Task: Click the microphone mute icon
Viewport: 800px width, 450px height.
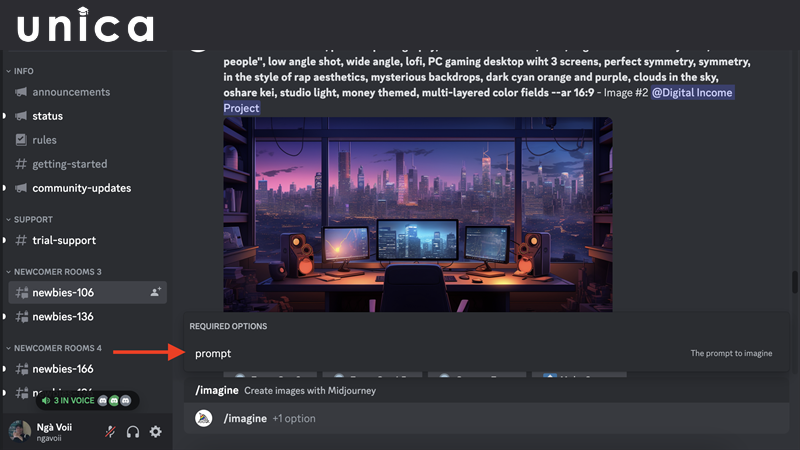Action: pyautogui.click(x=110, y=432)
